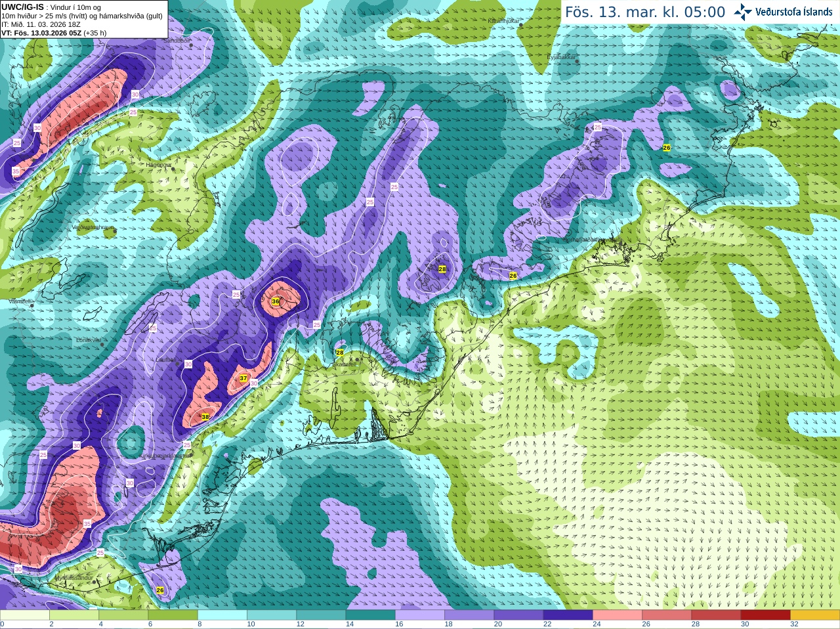
Task: Click the 'Fös. 13. mar. kl. 05:00' timestamp
Action: [645, 12]
